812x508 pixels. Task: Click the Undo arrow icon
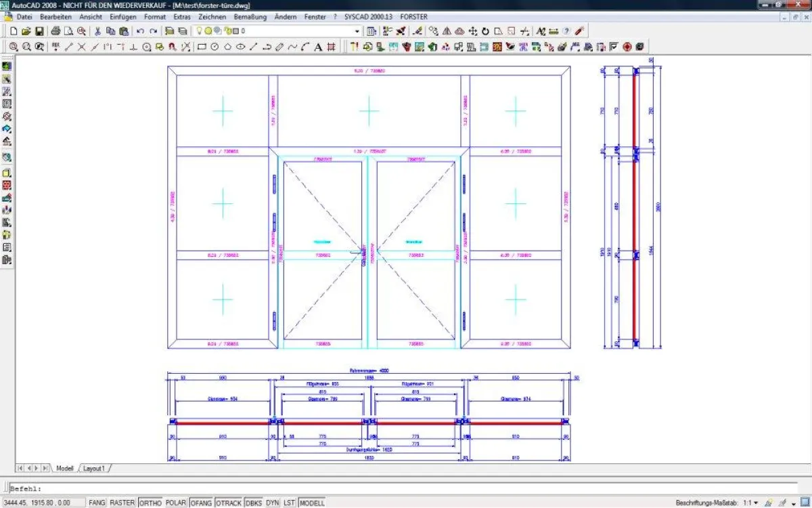click(140, 31)
